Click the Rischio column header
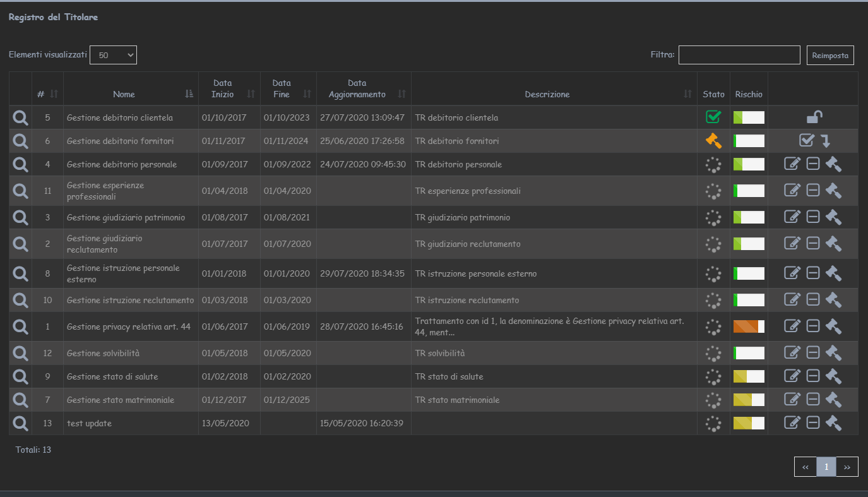 pos(749,94)
